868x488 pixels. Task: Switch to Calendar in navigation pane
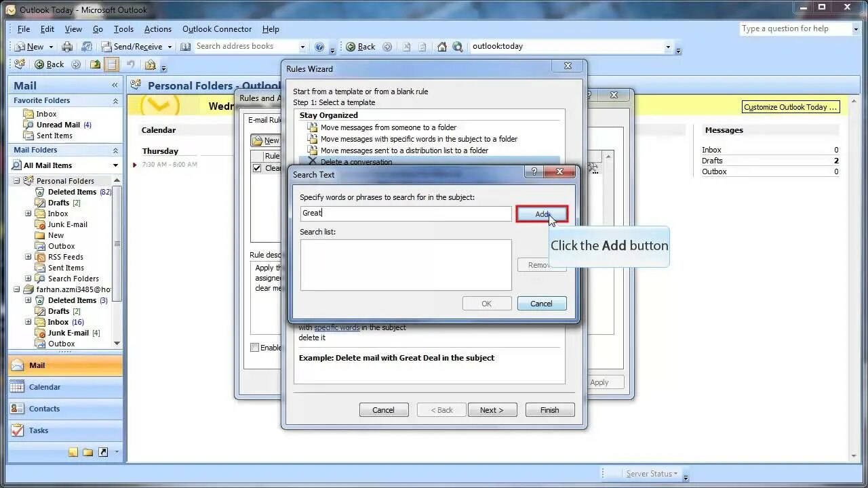coord(65,387)
